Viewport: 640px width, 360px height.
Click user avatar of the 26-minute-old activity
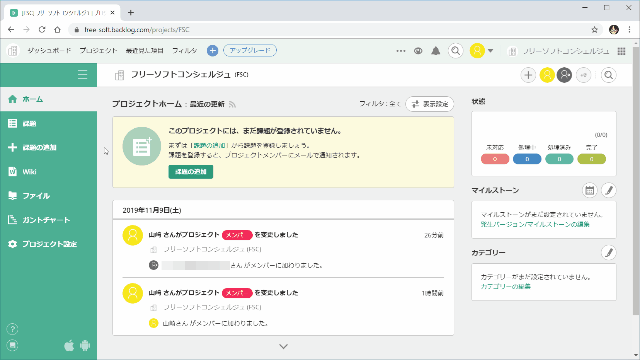(x=133, y=236)
